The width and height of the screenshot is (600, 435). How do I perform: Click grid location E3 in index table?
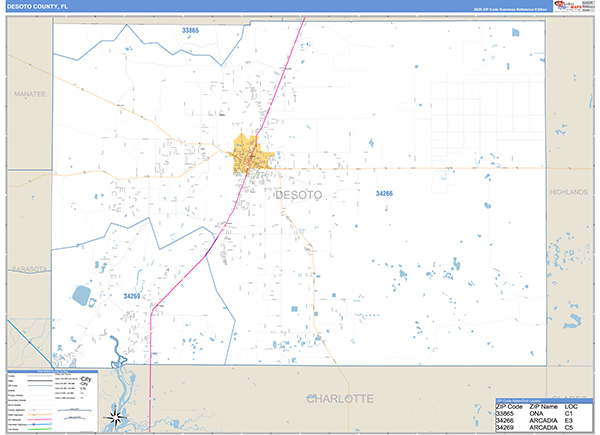(569, 421)
